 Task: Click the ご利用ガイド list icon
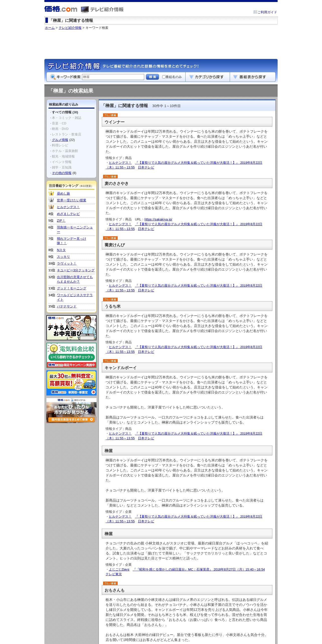tap(255, 12)
